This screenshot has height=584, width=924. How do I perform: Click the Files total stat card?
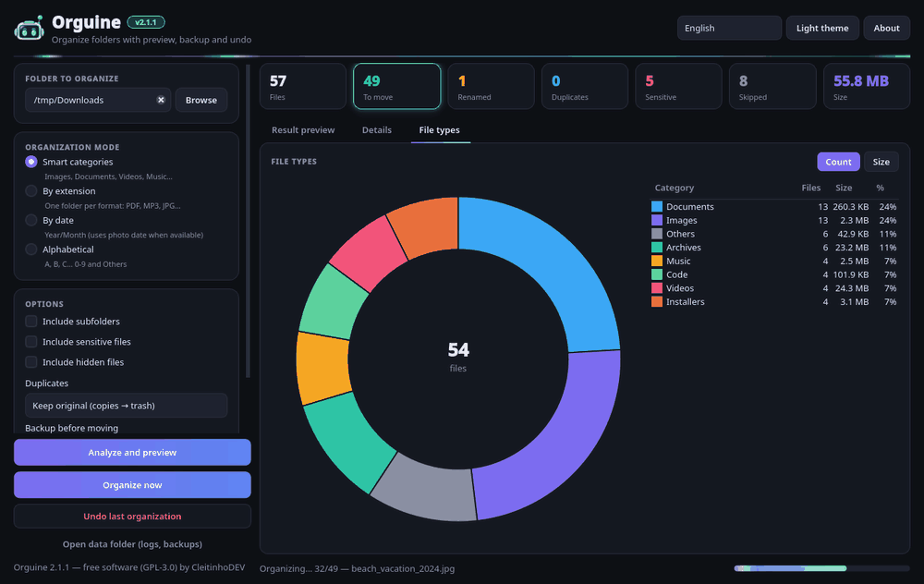[303, 86]
